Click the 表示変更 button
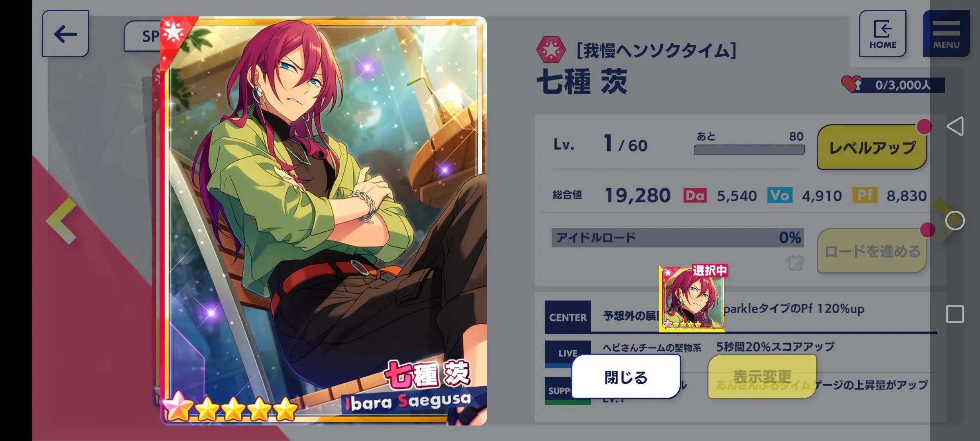 click(x=762, y=376)
